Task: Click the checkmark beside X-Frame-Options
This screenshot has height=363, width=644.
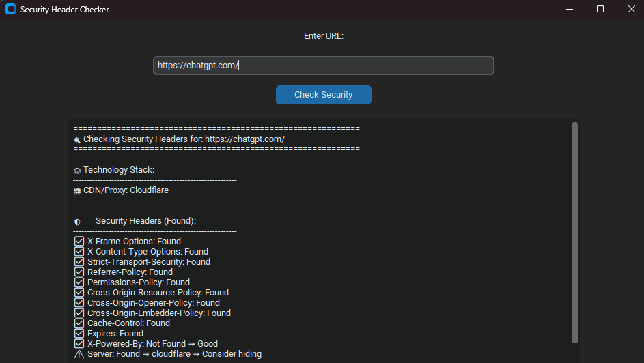Action: coord(79,241)
